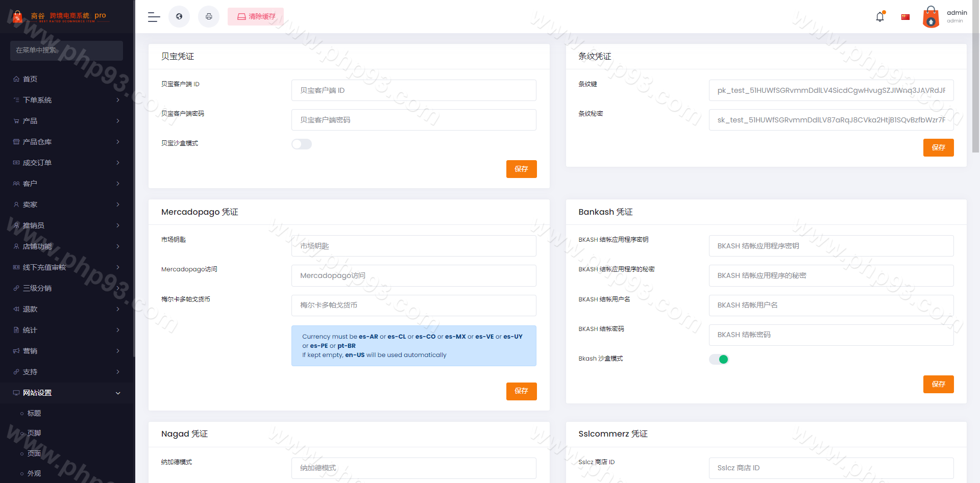Click the printer POS icon in header
Viewport: 980px width, 483px height.
[x=209, y=17]
